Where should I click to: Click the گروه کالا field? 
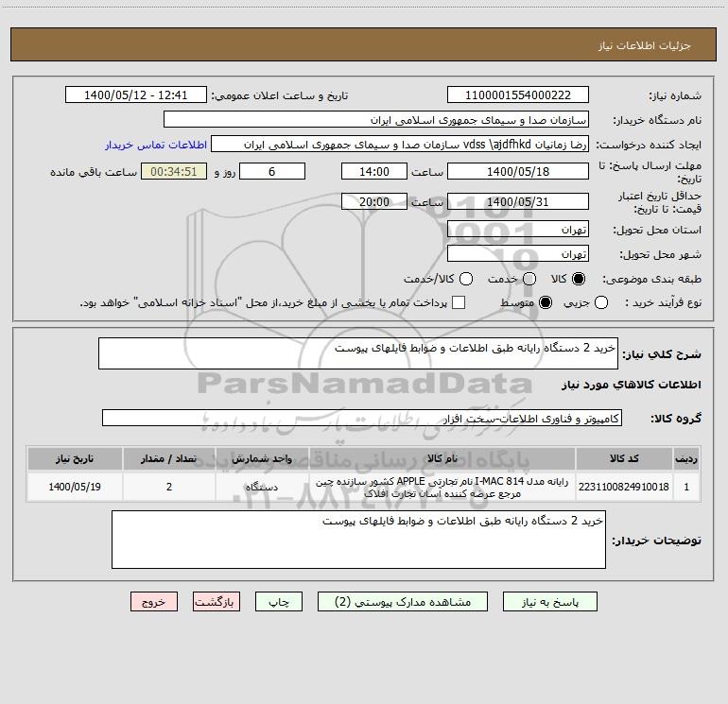(362, 418)
